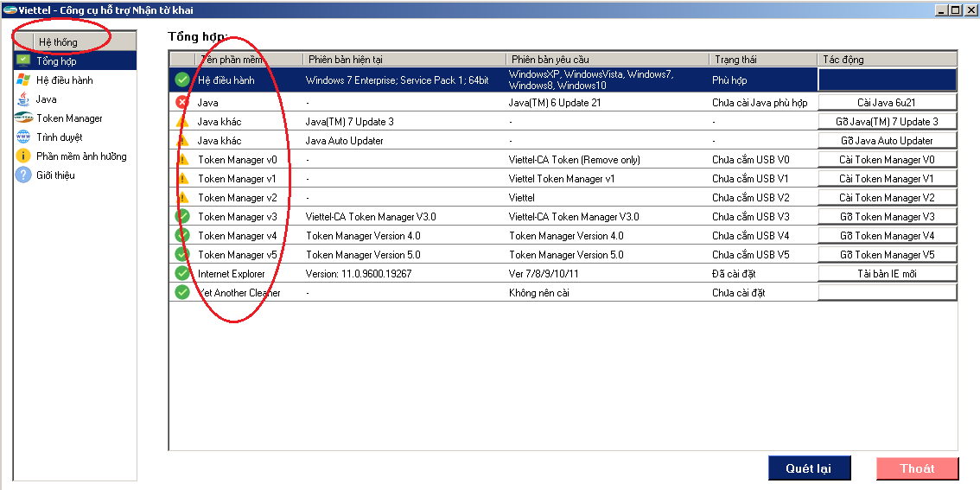Click the Chưa cài Java phù hợp status

click(x=760, y=103)
